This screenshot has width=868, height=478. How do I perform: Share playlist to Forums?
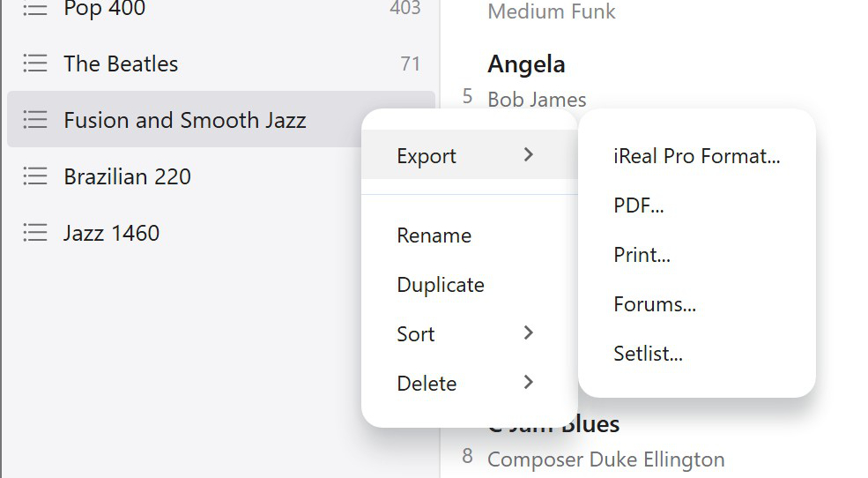655,304
